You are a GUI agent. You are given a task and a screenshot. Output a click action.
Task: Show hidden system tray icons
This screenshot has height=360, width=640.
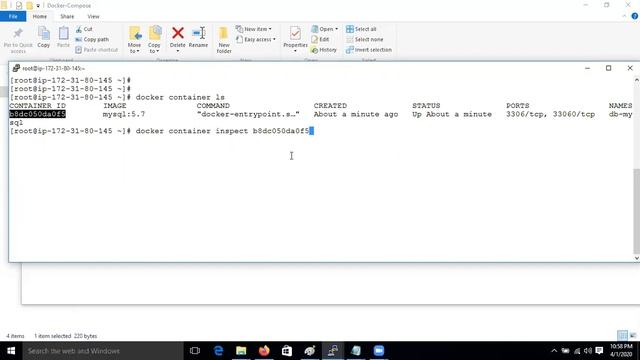click(554, 351)
